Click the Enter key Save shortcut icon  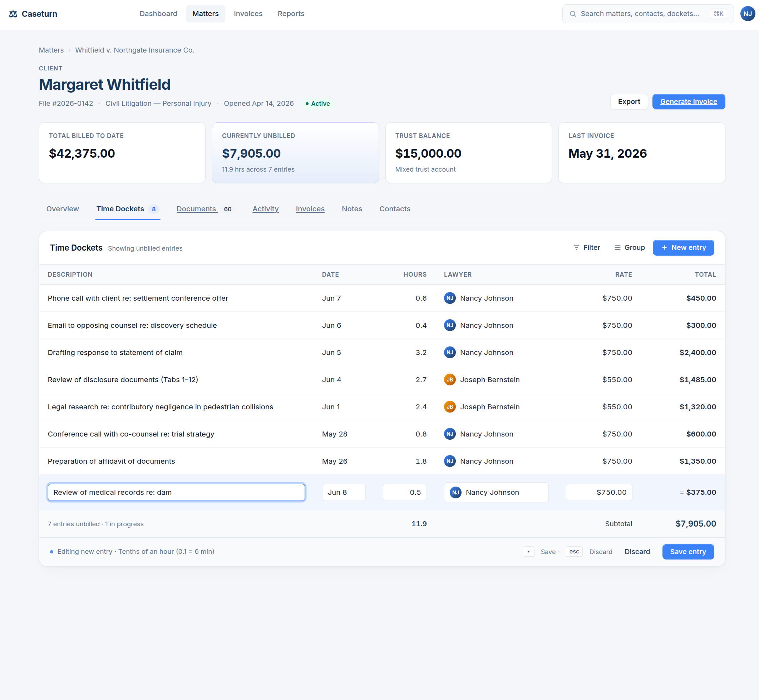pos(529,552)
